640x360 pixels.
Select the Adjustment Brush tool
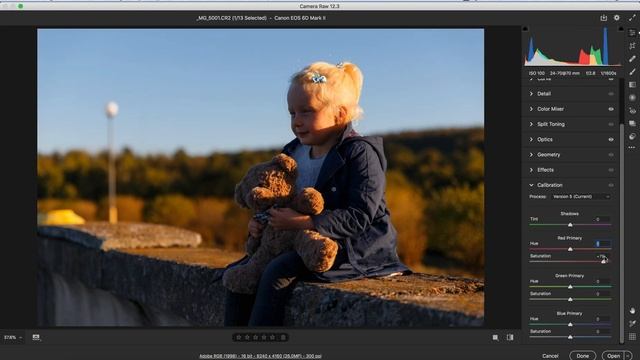click(632, 72)
